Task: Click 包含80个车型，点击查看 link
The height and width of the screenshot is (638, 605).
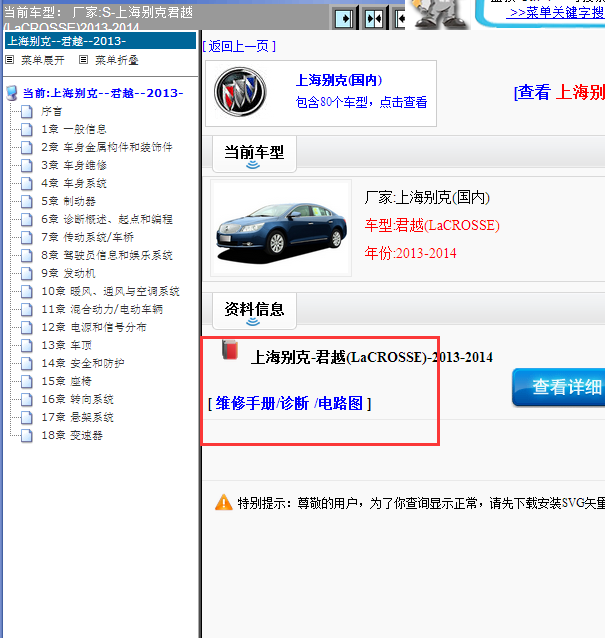Action: click(361, 102)
